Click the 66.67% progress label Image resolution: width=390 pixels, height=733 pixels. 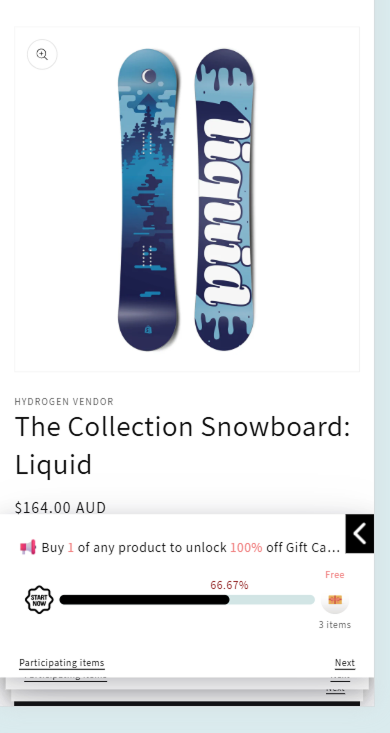[x=229, y=585]
